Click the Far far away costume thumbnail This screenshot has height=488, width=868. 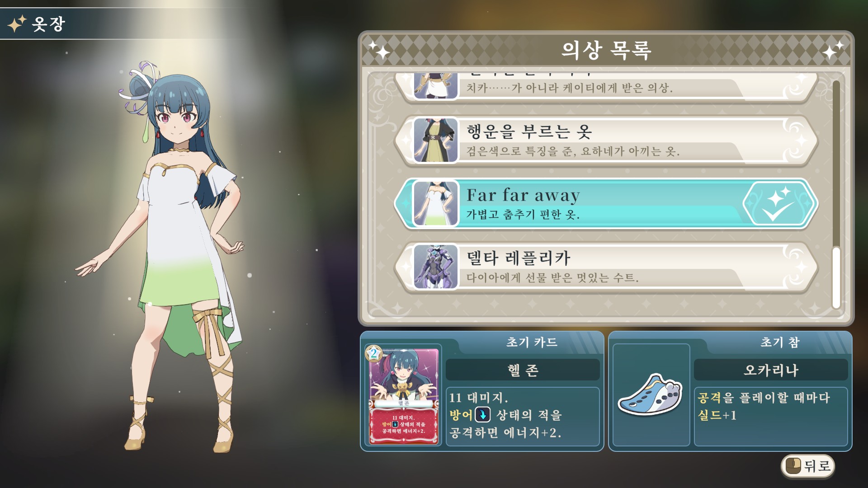[436, 204]
